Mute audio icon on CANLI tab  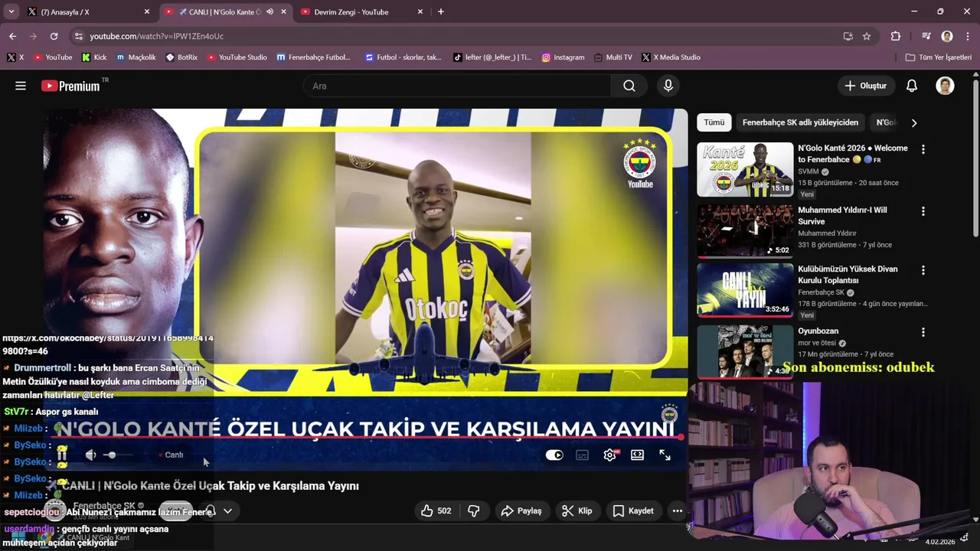(x=269, y=11)
